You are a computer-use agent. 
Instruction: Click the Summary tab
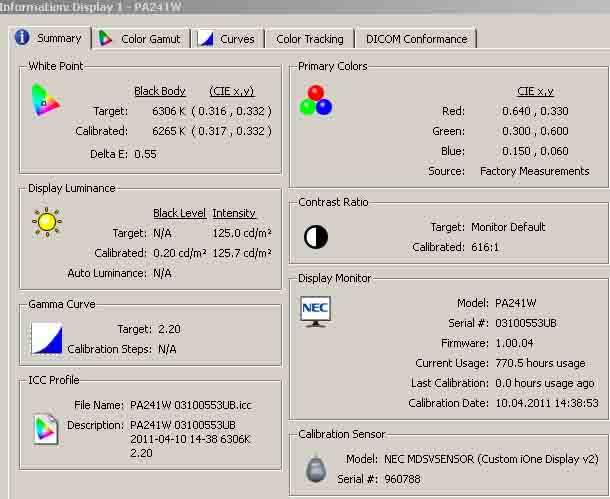pyautogui.click(x=49, y=38)
